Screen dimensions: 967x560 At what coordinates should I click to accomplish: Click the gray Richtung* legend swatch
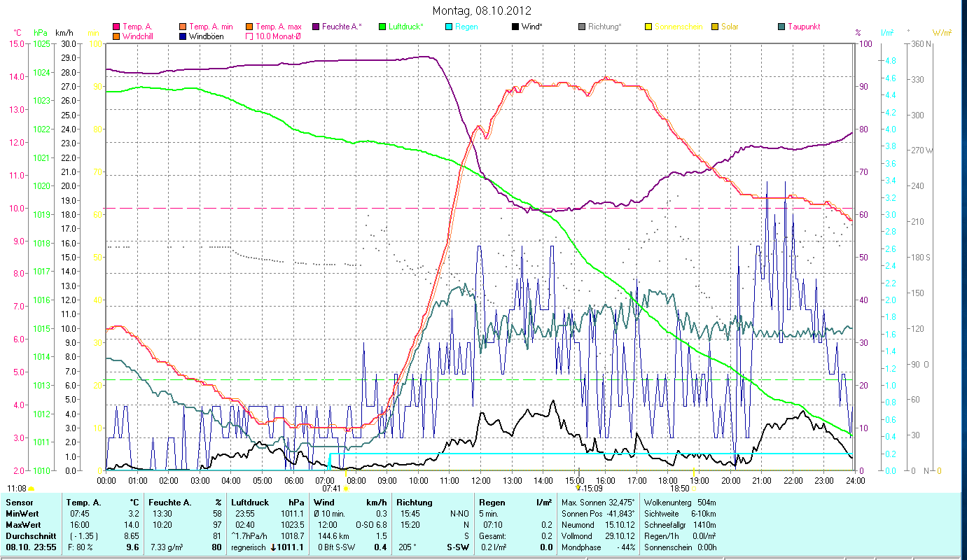[581, 27]
